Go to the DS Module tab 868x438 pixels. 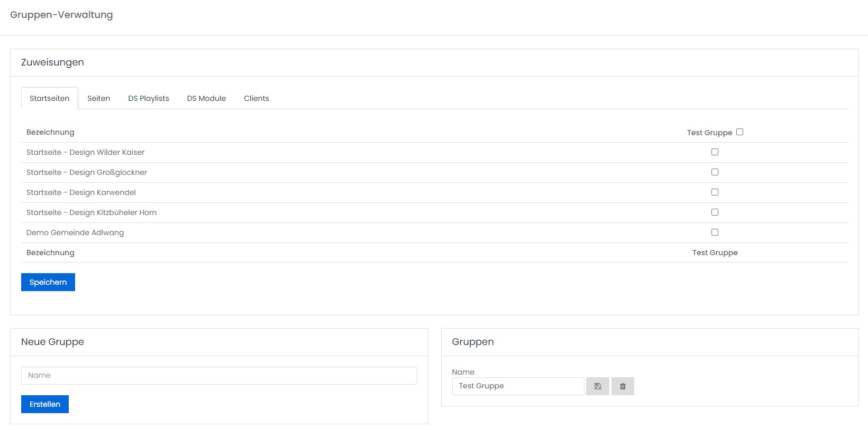(206, 98)
